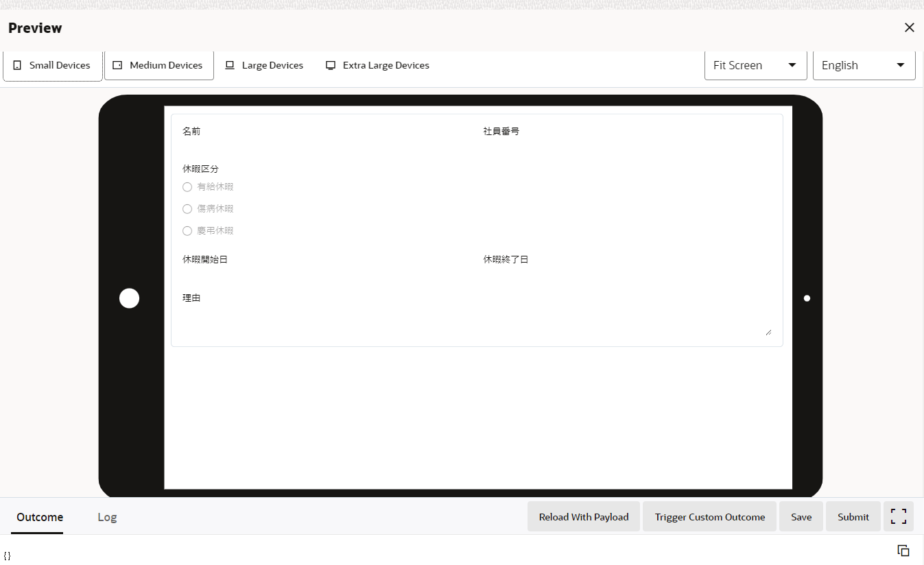Close the Preview dialog

tap(909, 27)
